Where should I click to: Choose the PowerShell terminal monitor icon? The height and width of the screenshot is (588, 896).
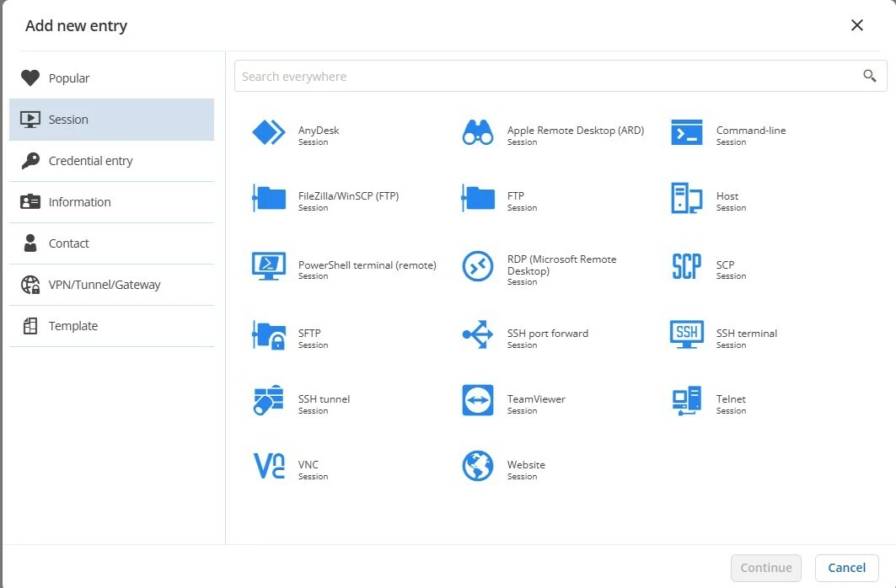pos(269,266)
